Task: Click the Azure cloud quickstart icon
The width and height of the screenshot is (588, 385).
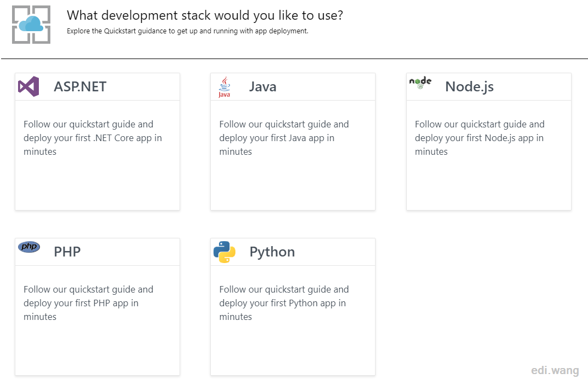Action: point(31,25)
